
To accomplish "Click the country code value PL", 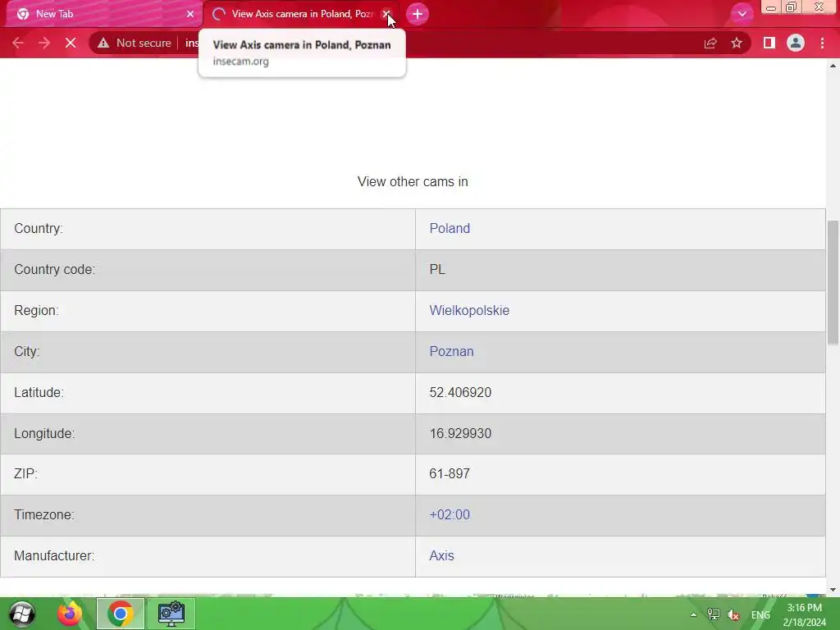I will [437, 269].
